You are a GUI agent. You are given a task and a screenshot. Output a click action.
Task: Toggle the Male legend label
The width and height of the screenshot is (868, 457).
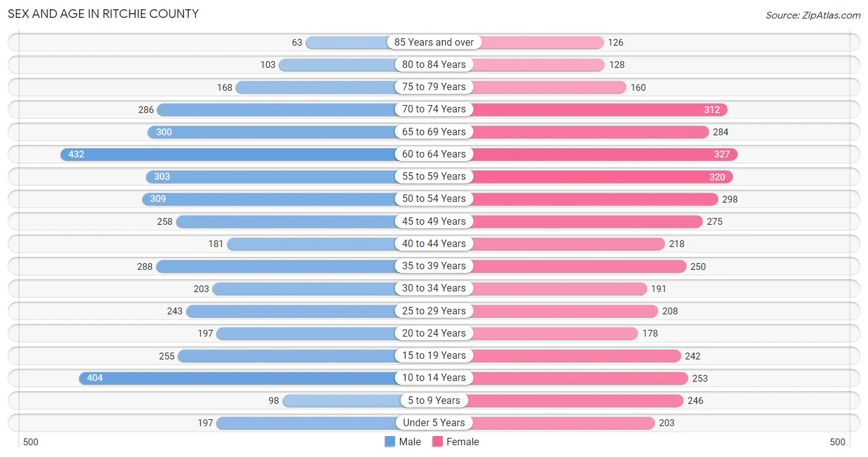410,442
